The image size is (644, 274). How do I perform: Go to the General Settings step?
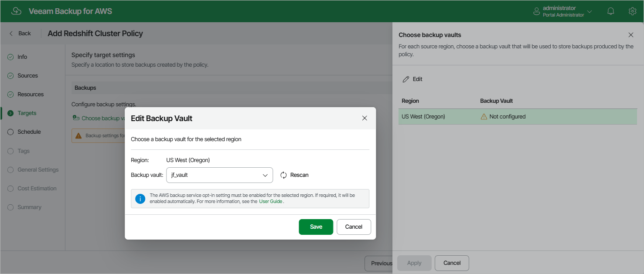38,170
